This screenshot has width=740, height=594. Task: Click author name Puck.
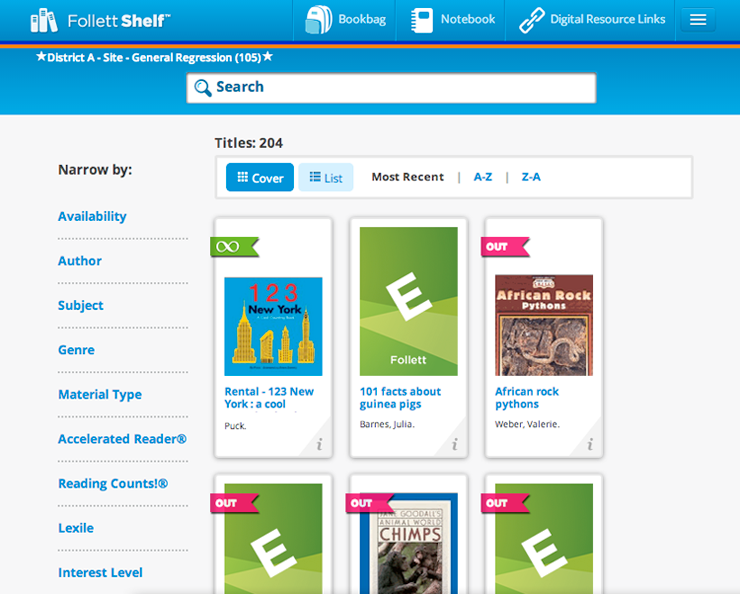point(235,426)
